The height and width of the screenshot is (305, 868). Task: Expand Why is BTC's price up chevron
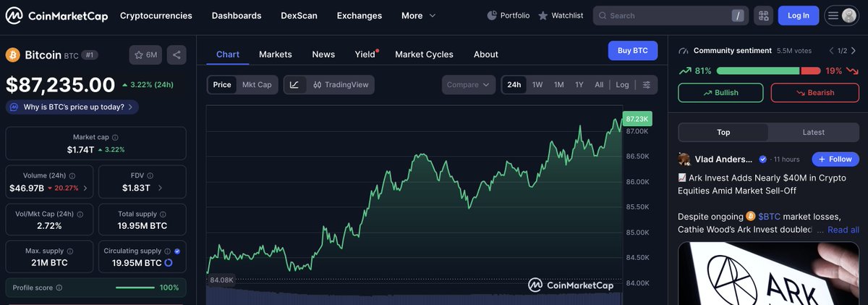tap(130, 107)
